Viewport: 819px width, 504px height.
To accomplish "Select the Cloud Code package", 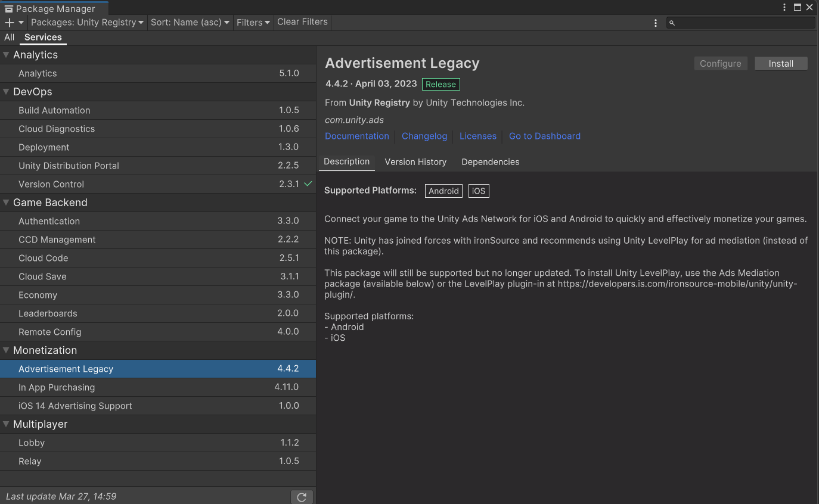I will pyautogui.click(x=158, y=258).
